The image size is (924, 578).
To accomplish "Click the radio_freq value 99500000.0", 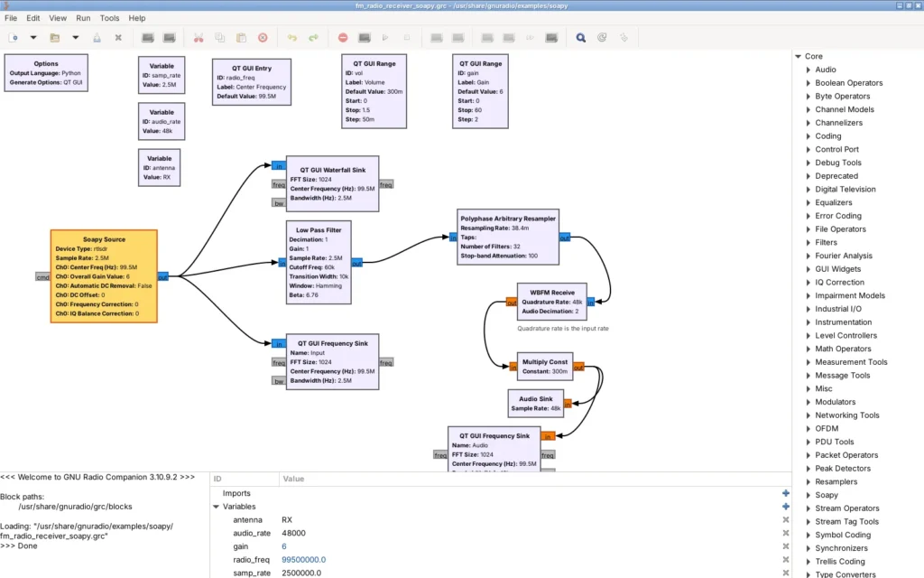I will [303, 560].
